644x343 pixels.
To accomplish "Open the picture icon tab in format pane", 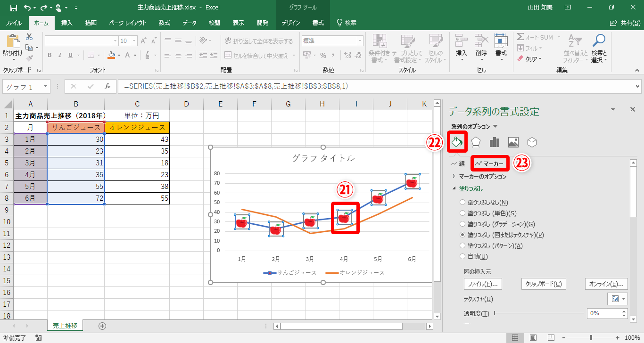I will (513, 142).
